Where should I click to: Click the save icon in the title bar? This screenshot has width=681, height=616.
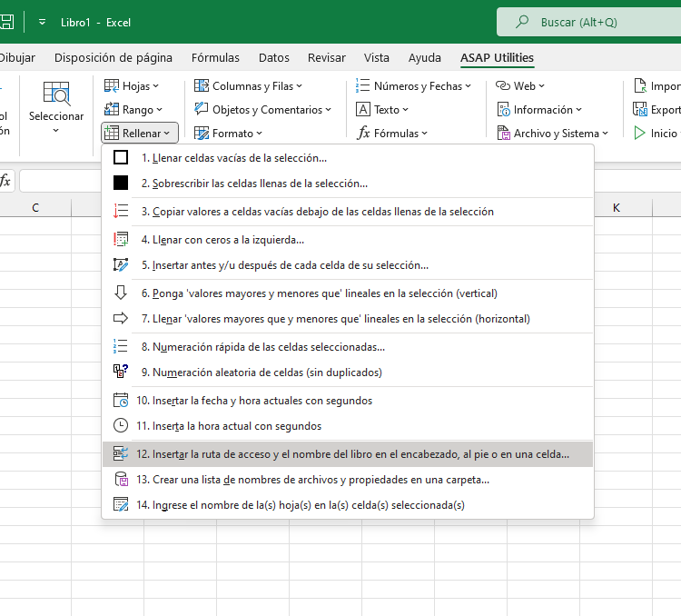(x=6, y=22)
